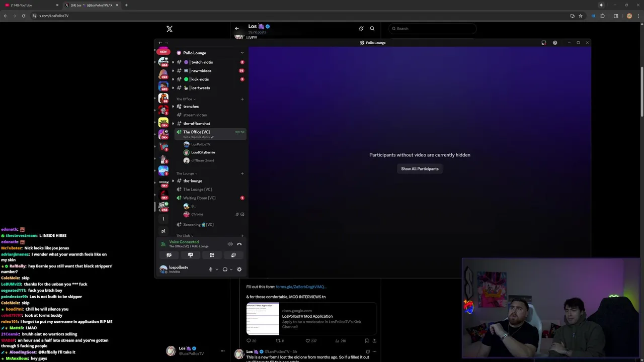This screenshot has width=644, height=362.
Task: Add channel to The Club category
Action: (242, 236)
